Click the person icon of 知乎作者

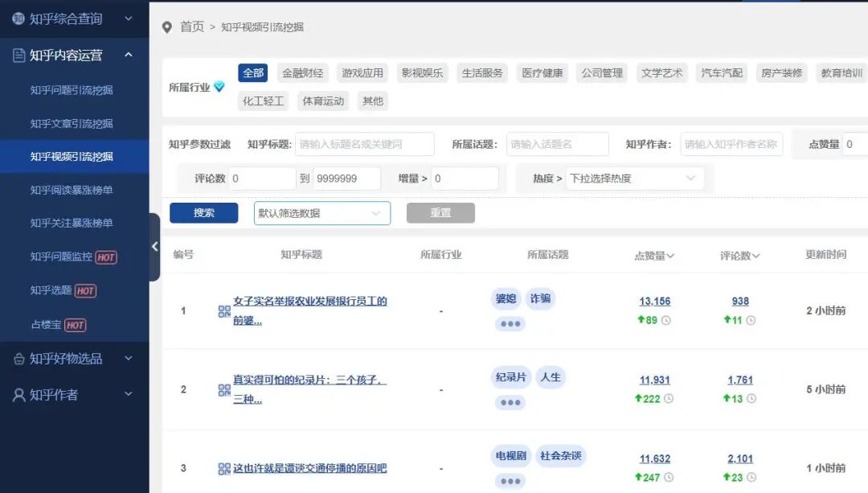point(18,395)
